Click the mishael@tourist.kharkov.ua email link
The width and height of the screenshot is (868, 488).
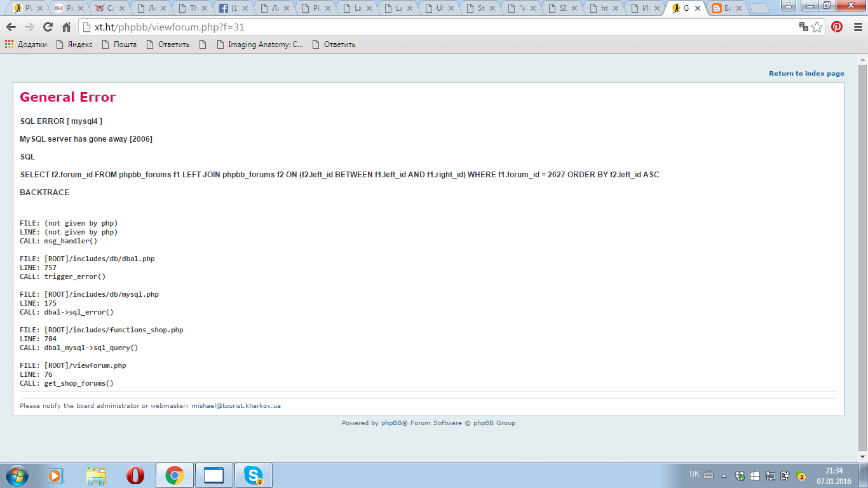click(x=236, y=405)
